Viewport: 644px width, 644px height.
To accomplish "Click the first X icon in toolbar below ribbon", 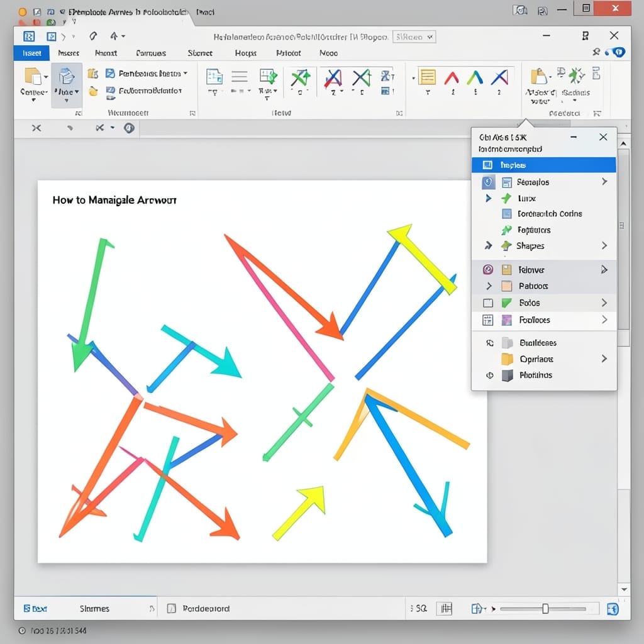I will tap(36, 128).
